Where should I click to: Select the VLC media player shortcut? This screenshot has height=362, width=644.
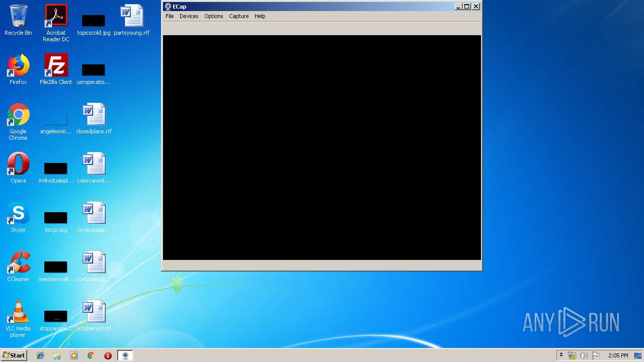click(18, 319)
